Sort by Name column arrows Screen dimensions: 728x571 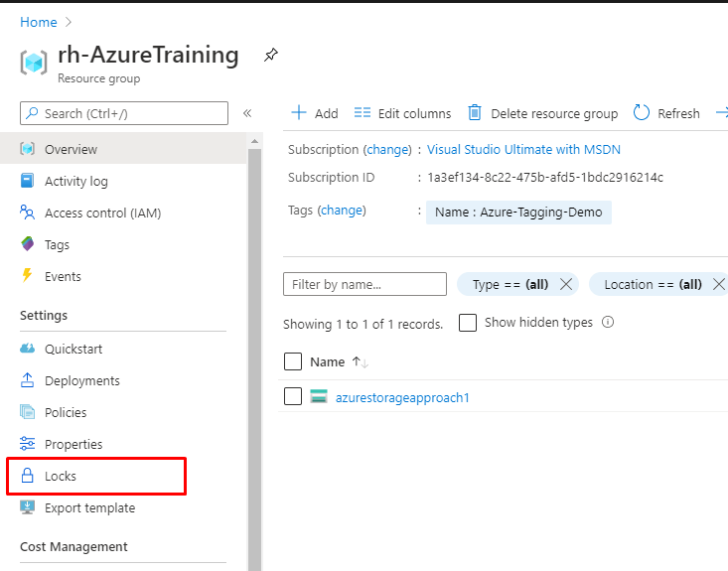pyautogui.click(x=361, y=362)
